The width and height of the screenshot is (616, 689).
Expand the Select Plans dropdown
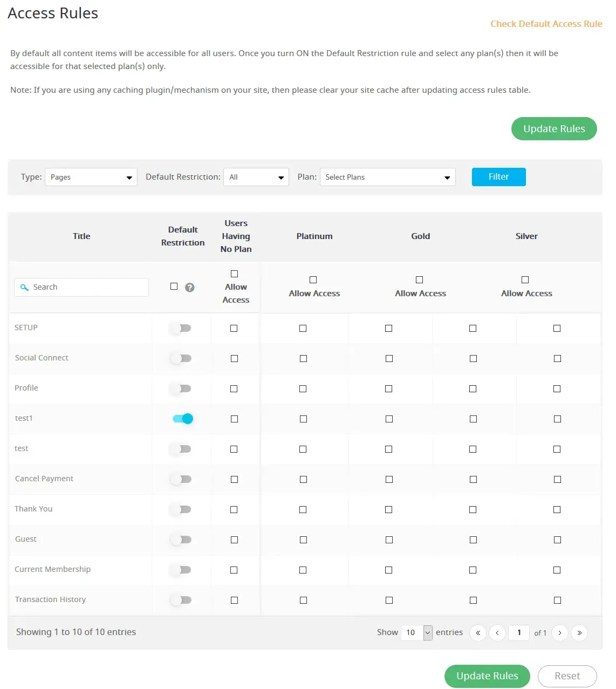pos(387,177)
